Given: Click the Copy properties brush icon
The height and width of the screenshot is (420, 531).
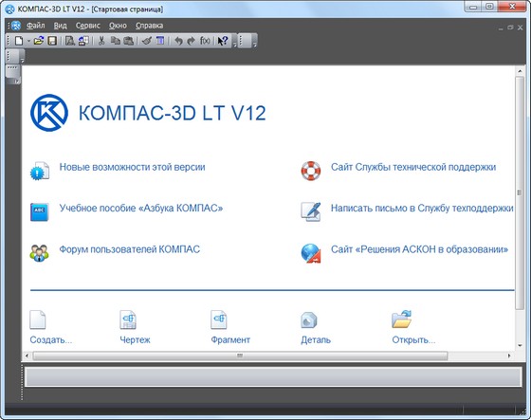Looking at the screenshot, I should (147, 41).
